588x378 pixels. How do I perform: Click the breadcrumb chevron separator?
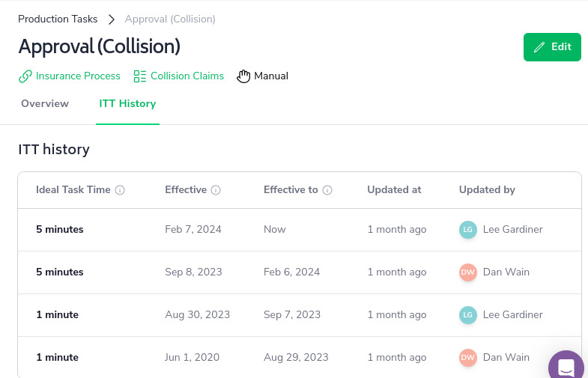pos(110,19)
